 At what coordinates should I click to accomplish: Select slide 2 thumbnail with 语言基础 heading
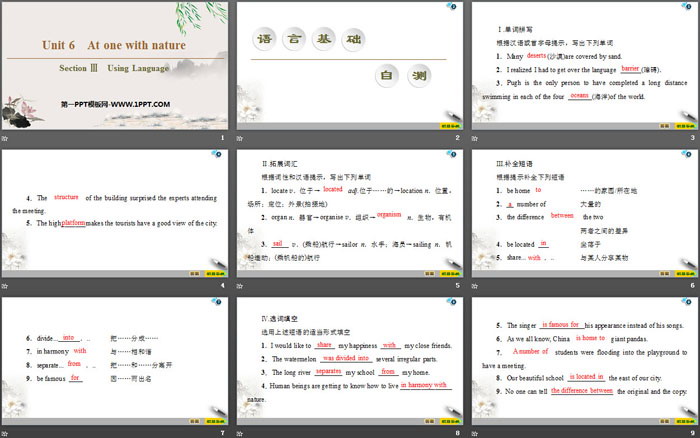[x=350, y=66]
